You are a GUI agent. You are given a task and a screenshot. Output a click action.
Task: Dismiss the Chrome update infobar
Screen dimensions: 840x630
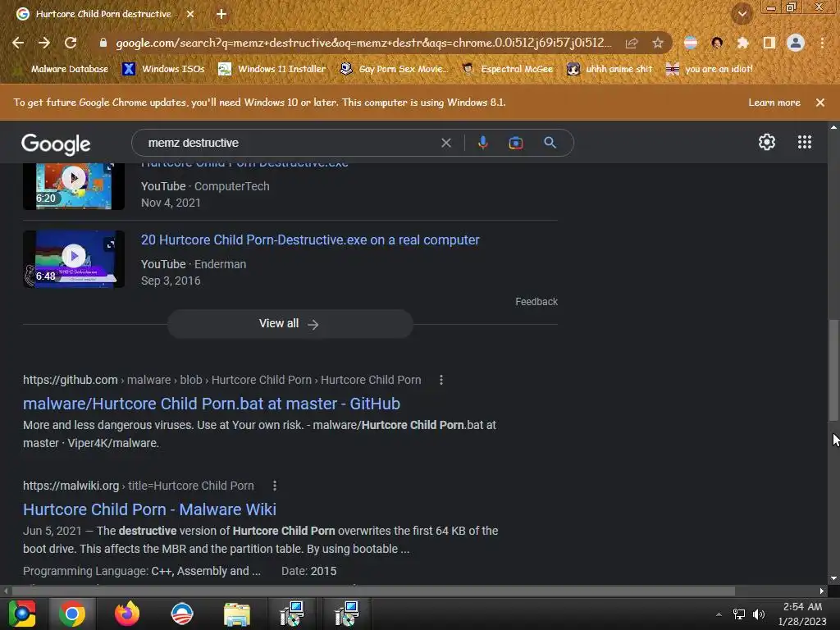820,103
